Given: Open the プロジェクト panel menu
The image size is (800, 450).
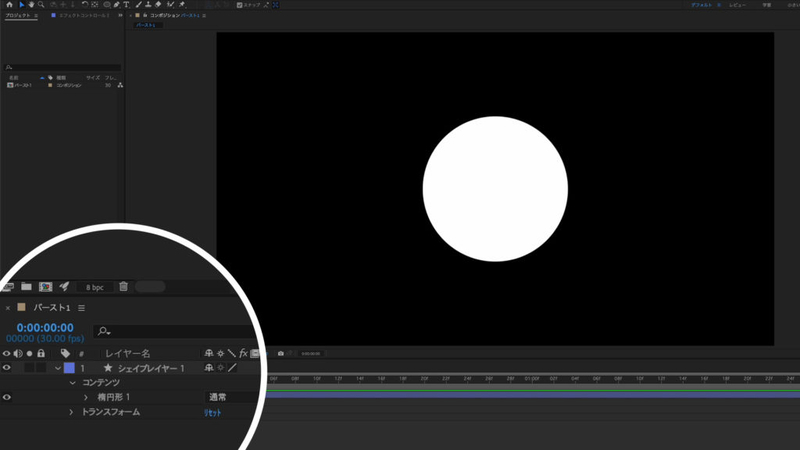Looking at the screenshot, I should [36, 15].
